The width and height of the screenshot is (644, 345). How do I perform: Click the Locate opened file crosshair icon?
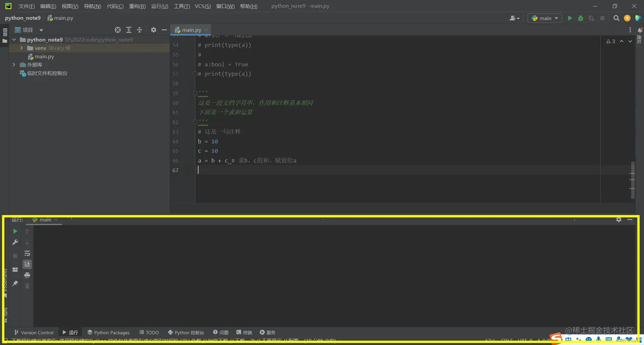click(x=118, y=30)
